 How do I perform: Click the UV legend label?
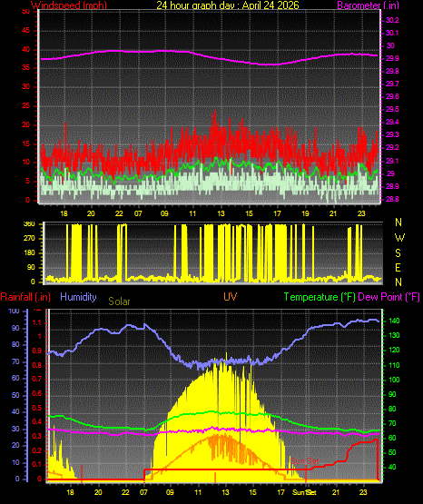tap(230, 297)
